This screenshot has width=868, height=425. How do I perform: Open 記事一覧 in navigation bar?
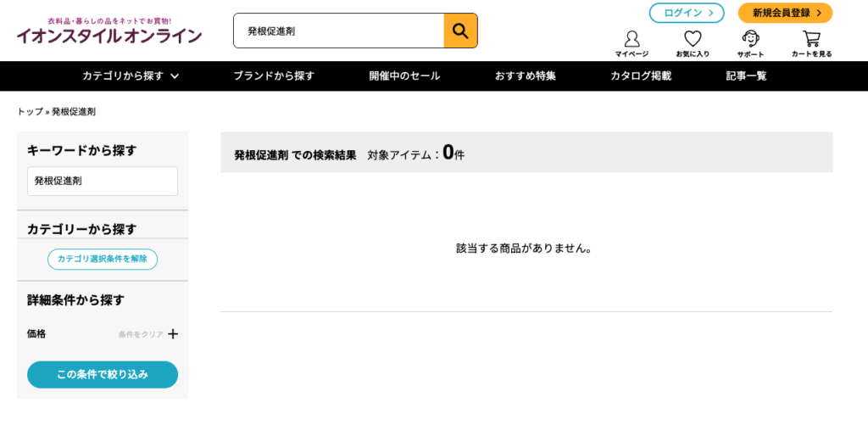click(747, 75)
